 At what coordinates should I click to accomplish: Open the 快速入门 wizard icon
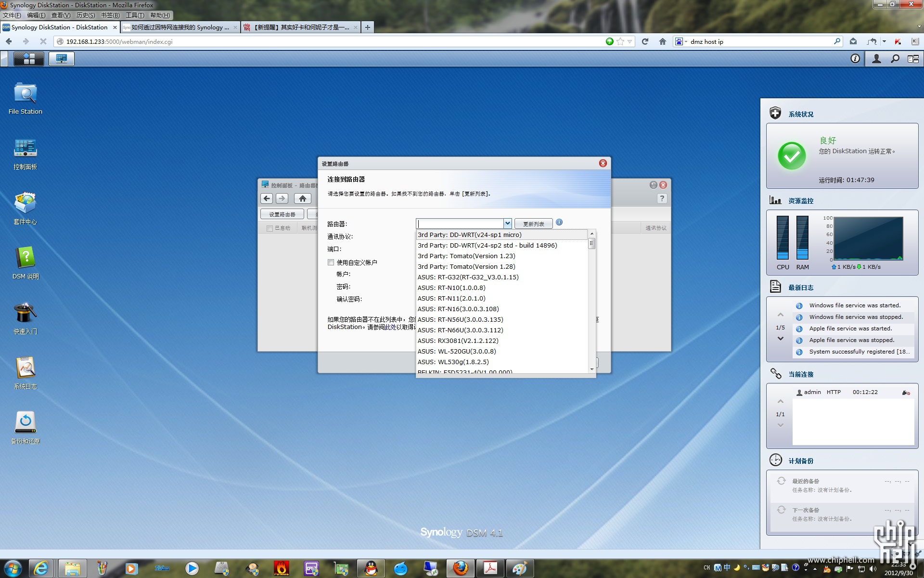pos(26,318)
